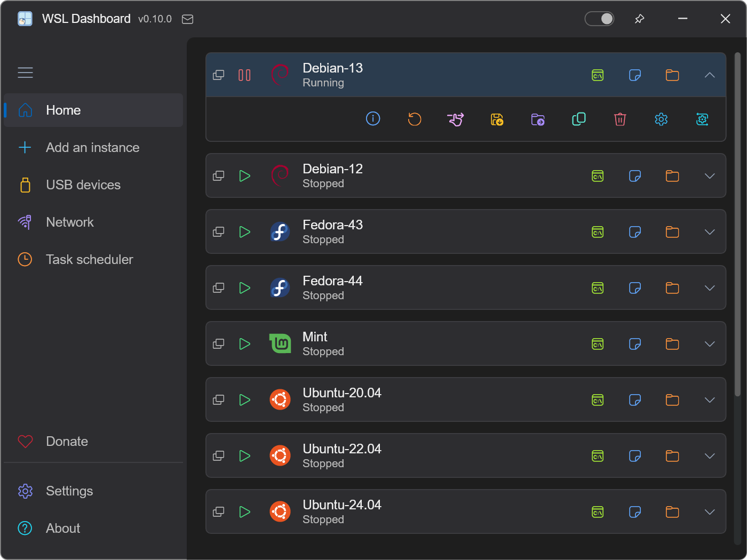Screen dimensions: 747x560
Task: Click the v0.10.0 version label
Action: (155, 19)
